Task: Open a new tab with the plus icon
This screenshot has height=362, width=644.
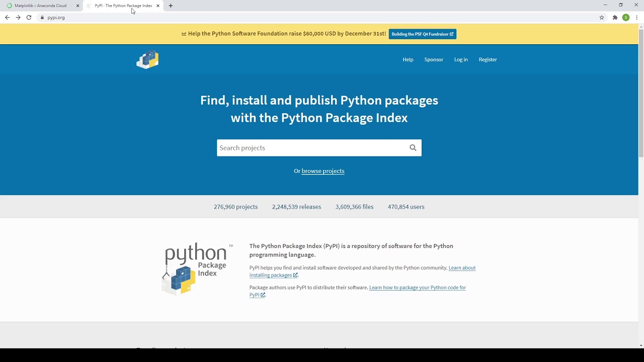Action: (x=171, y=6)
